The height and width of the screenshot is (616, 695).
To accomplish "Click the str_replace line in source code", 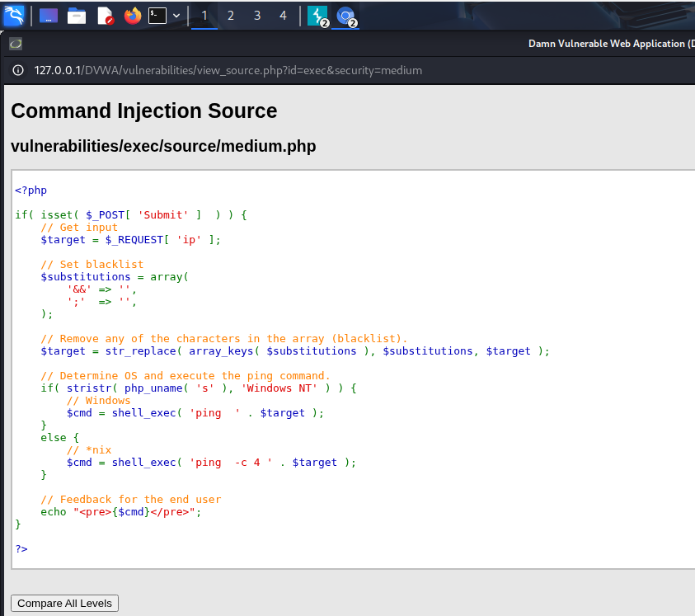I will [295, 350].
